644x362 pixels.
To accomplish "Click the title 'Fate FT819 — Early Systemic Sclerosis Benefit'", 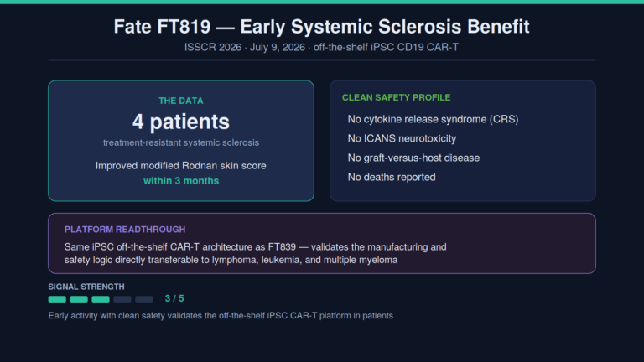I will 322,27.
